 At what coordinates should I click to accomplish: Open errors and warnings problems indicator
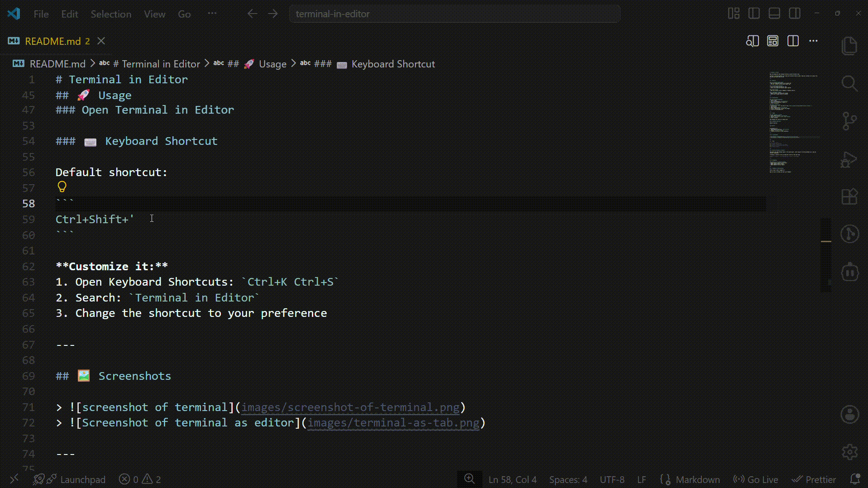(x=140, y=479)
